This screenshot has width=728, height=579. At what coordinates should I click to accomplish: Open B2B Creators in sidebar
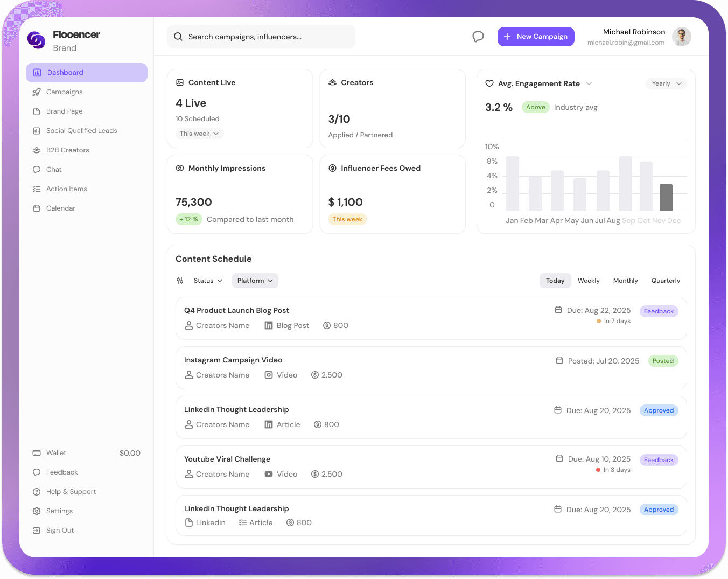[67, 150]
